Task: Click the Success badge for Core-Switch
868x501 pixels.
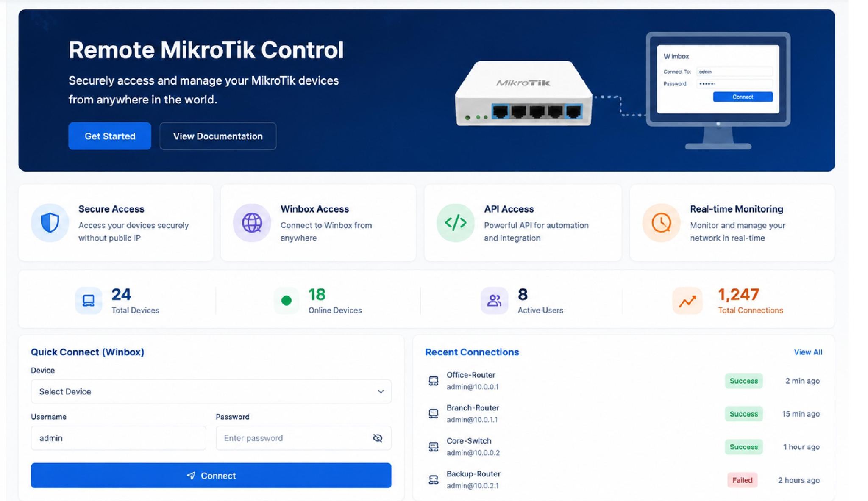Action: click(x=744, y=447)
